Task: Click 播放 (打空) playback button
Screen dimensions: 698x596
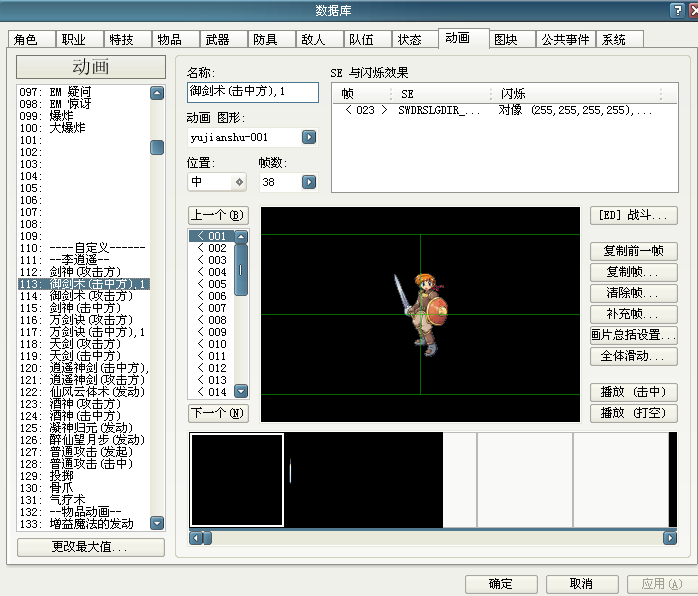Action: pyautogui.click(x=634, y=413)
